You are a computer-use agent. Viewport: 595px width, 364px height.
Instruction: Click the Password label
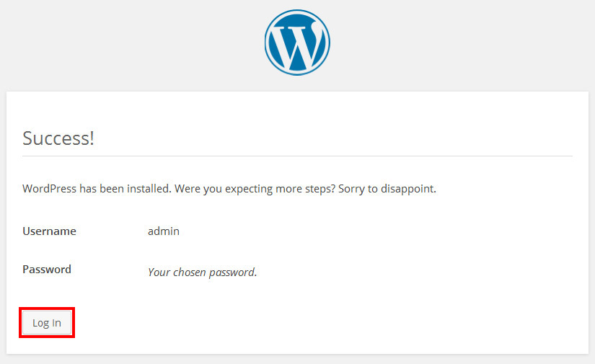(x=47, y=270)
